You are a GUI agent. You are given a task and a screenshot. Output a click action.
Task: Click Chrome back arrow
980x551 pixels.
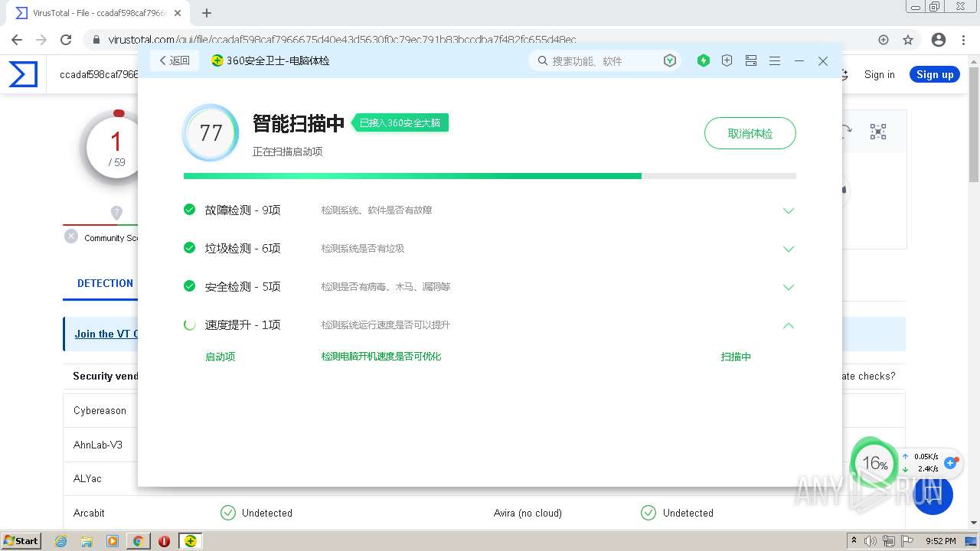tap(17, 40)
